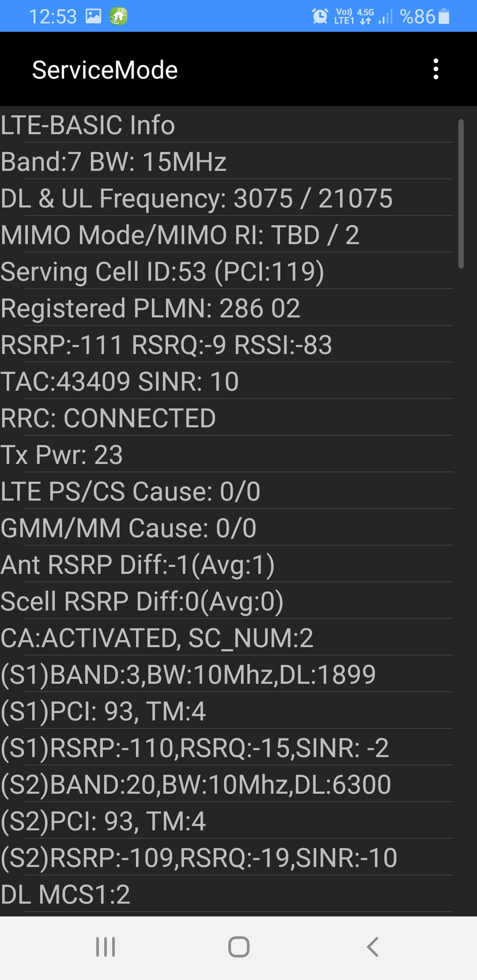Tap the ServiceMode title text
The height and width of the screenshot is (980, 477).
pos(105,70)
